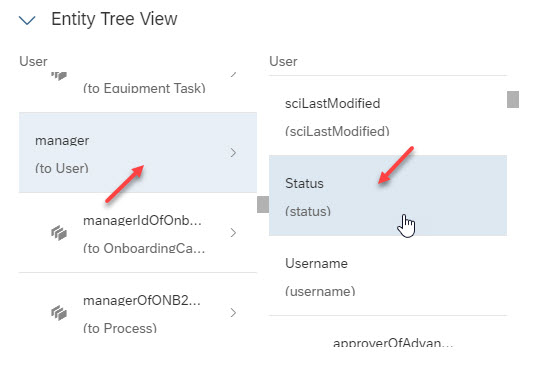Viewport: 540px width, 365px height.
Task: Open the managerIdOfOnb... chevron arrow
Action: pyautogui.click(x=233, y=233)
